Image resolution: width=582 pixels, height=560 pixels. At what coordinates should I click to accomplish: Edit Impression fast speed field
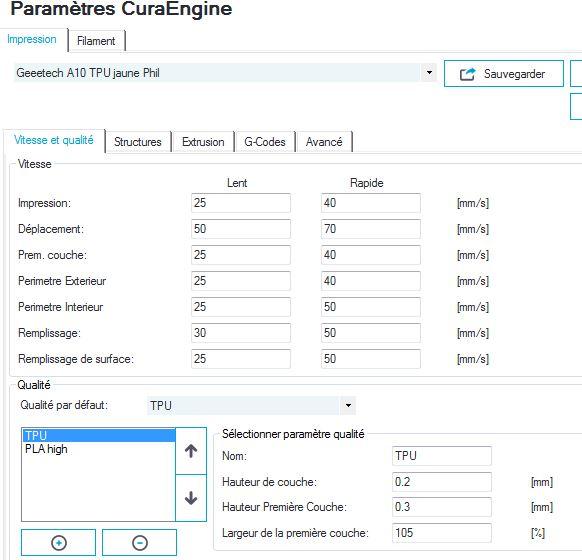[370, 203]
